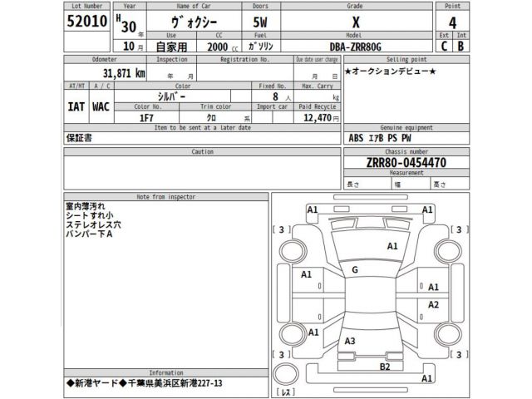This screenshot has height=399, width=532.
Task: Click the 高さ height field
Action: pyautogui.click(x=450, y=185)
